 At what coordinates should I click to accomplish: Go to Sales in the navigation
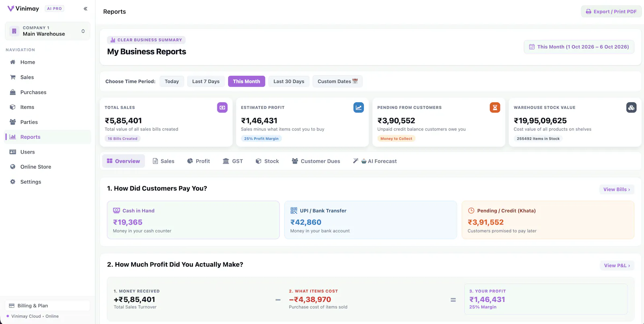tap(47, 77)
